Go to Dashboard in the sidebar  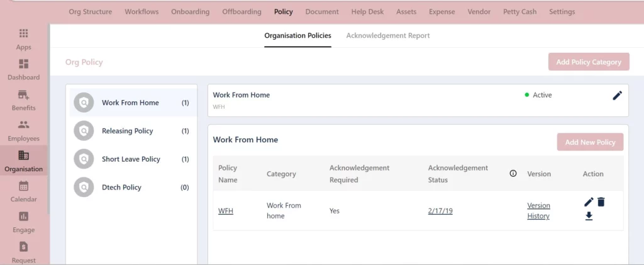(23, 64)
